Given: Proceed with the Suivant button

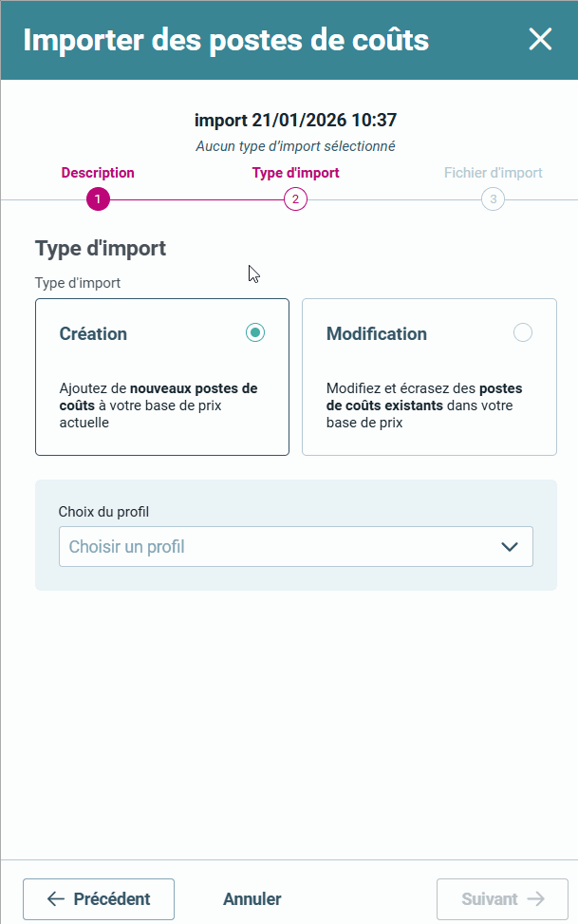Looking at the screenshot, I should 502,899.
